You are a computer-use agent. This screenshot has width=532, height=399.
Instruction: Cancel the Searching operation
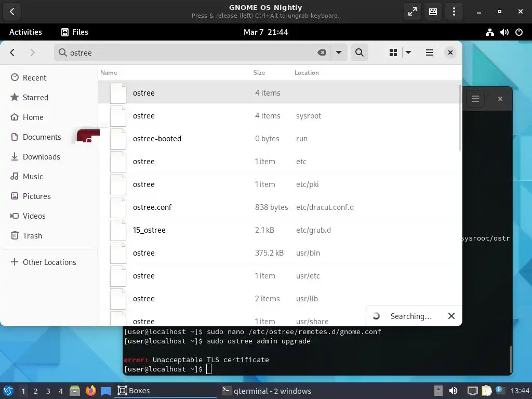point(451,316)
